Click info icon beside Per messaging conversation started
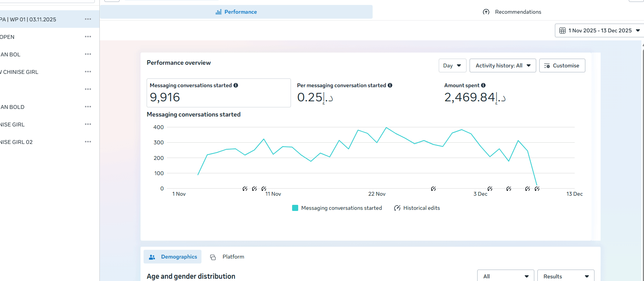This screenshot has width=644, height=281. (x=390, y=85)
